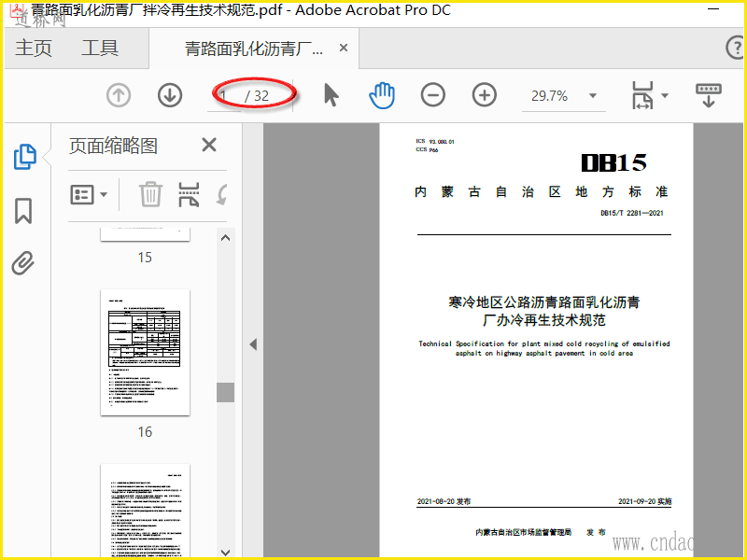Click the page 15 thumbnail label
This screenshot has height=560, width=747.
click(x=145, y=258)
